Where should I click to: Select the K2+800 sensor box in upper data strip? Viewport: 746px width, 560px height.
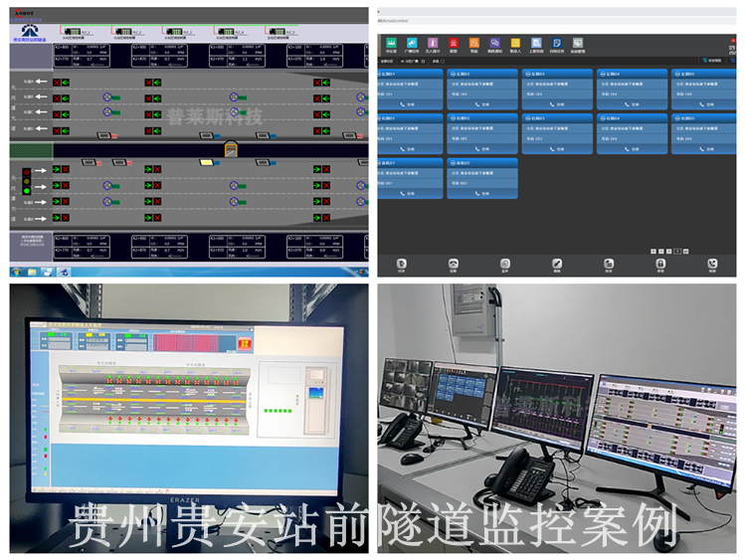pos(82,56)
